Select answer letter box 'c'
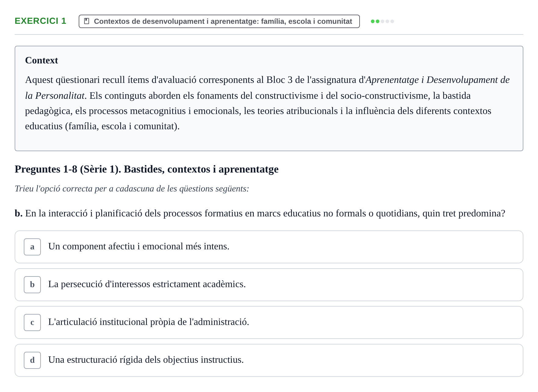The image size is (538, 392). (x=32, y=323)
